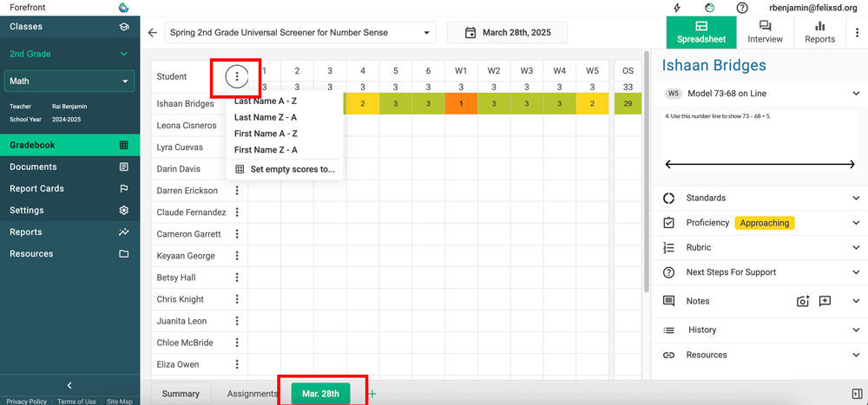
Task: Select the orange W1 score cell
Action: click(461, 104)
